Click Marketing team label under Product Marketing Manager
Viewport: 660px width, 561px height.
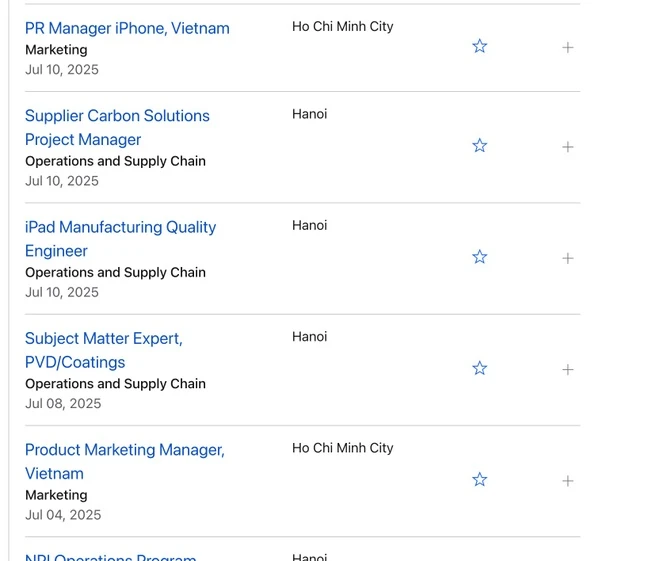tap(56, 495)
